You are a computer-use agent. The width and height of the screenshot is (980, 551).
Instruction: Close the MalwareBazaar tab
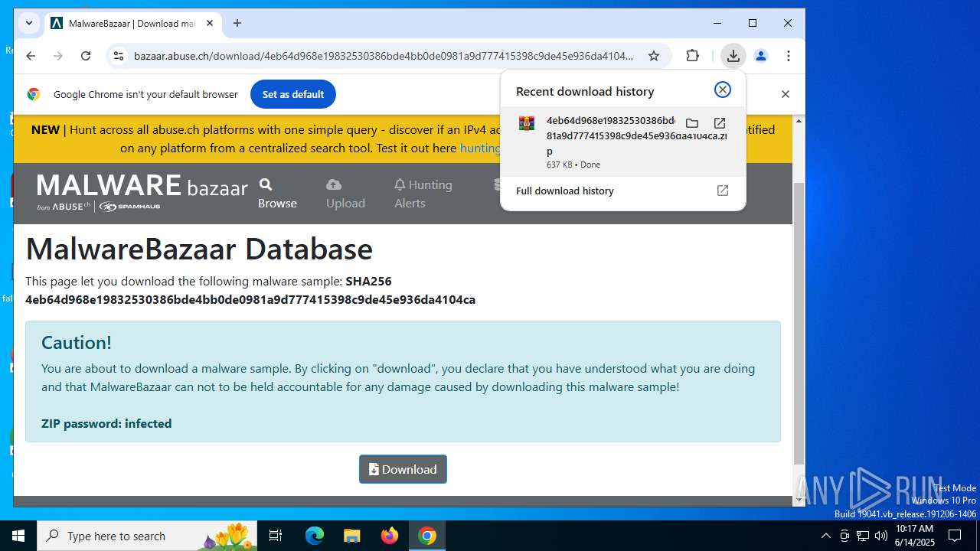tap(210, 23)
